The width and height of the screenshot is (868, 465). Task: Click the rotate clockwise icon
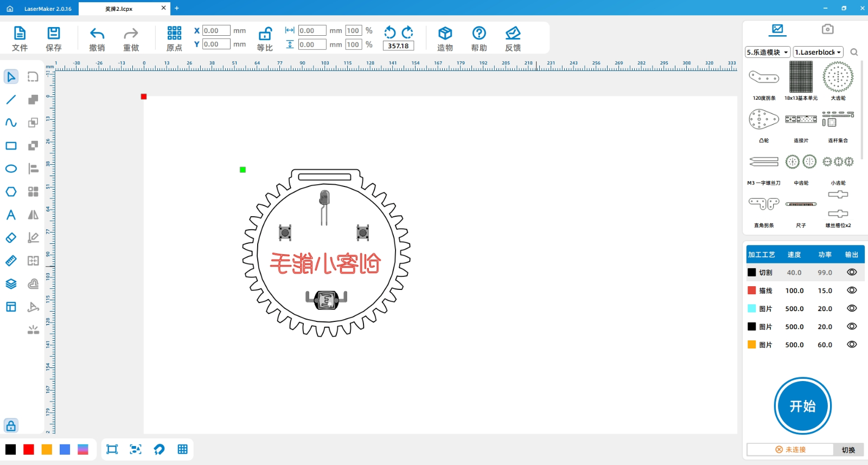(x=407, y=32)
